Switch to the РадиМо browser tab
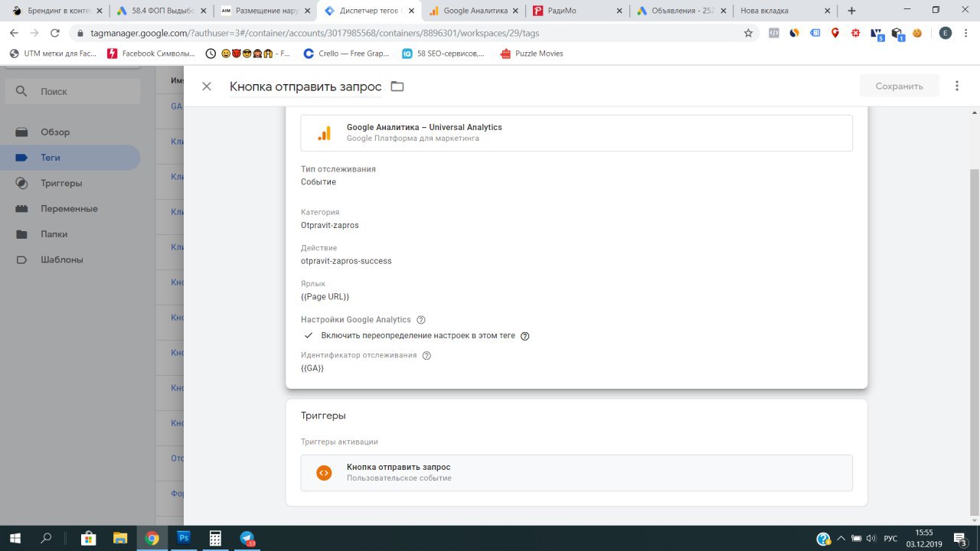The image size is (980, 551). click(x=577, y=11)
